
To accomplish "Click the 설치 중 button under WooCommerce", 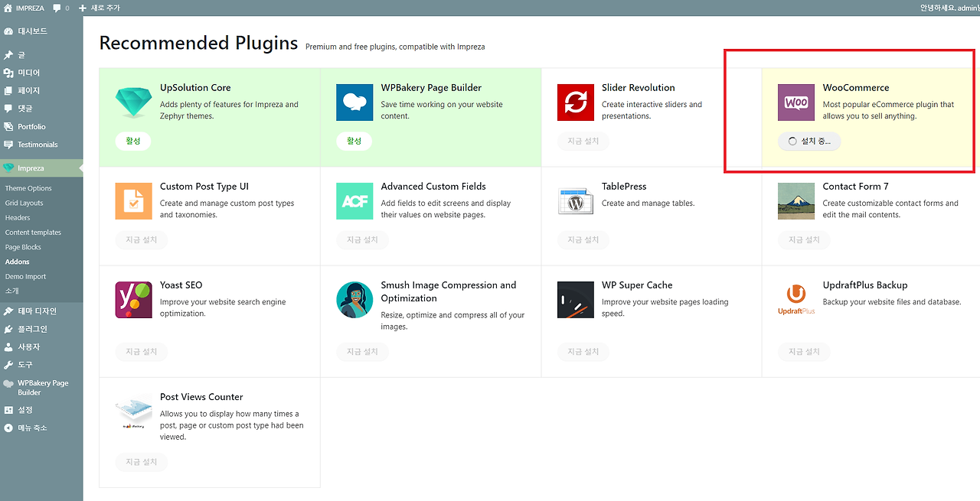I will 809,142.
